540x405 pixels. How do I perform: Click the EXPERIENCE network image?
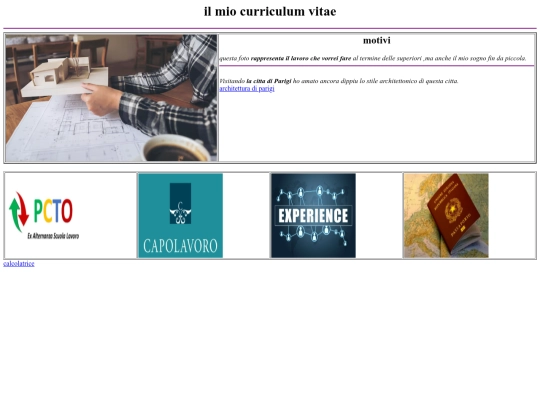(313, 216)
